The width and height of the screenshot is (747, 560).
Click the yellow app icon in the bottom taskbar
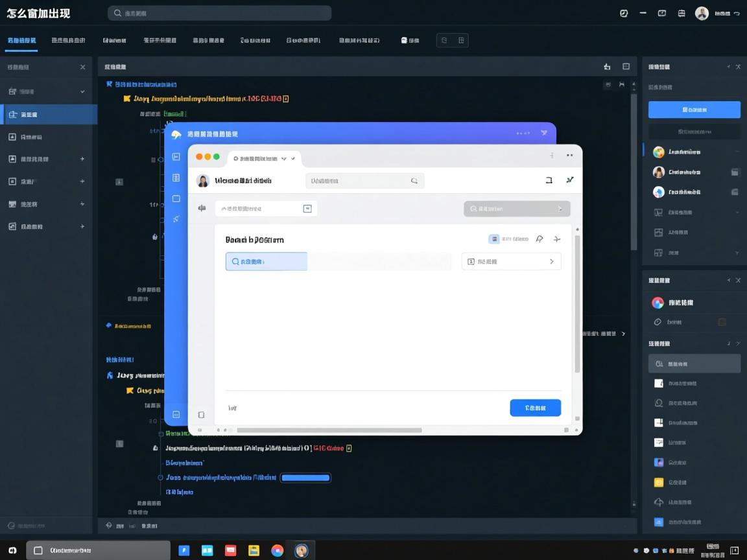tap(254, 550)
